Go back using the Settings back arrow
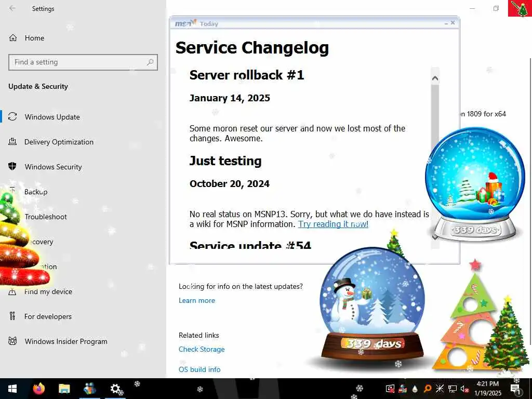This screenshot has height=399, width=532. (x=12, y=8)
